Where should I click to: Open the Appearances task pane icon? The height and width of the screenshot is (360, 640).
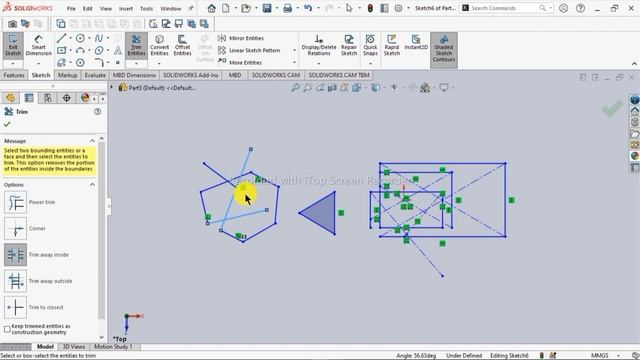click(x=634, y=156)
